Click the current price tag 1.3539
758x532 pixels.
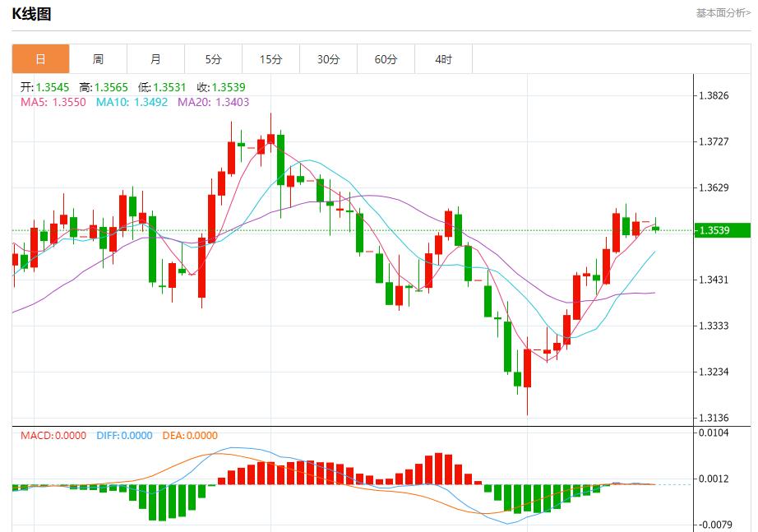(721, 232)
